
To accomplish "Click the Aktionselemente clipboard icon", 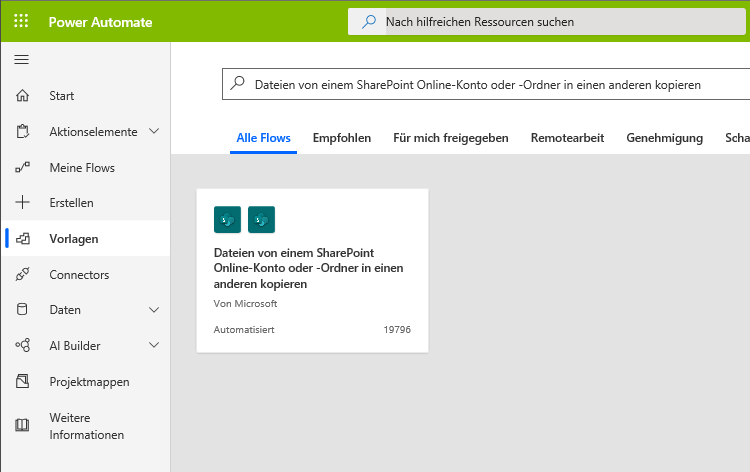I will pyautogui.click(x=22, y=132).
